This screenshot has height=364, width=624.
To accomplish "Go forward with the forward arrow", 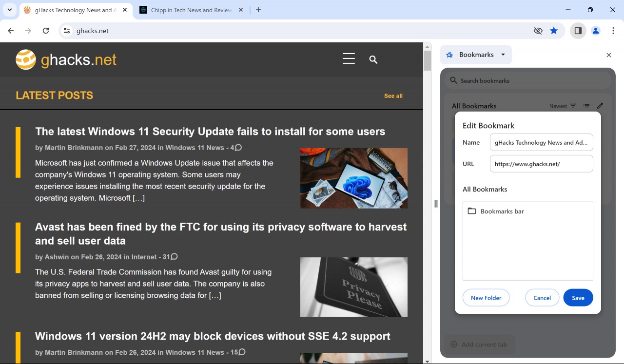I will [x=28, y=31].
